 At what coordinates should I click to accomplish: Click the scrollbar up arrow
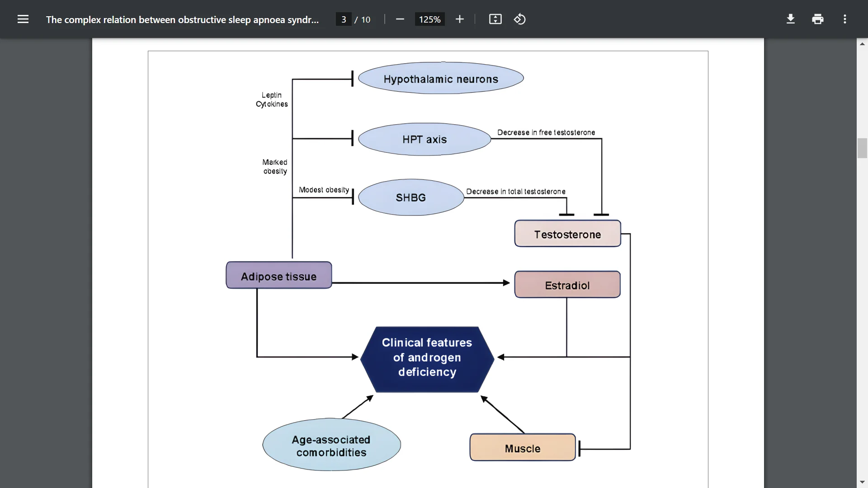coord(862,44)
